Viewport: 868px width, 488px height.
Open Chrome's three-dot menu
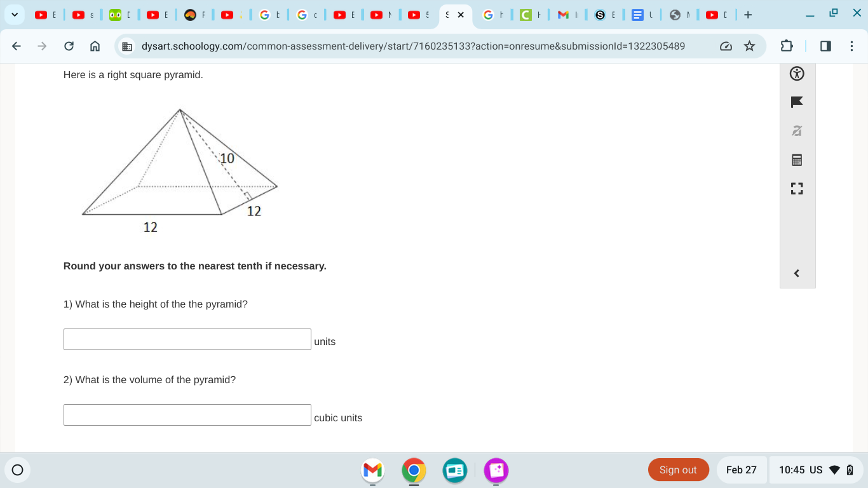point(852,46)
